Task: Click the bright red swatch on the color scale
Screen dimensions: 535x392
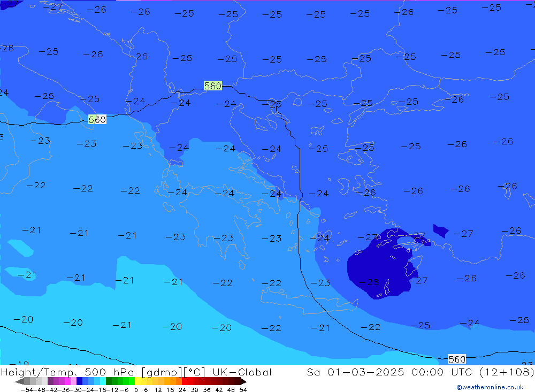Action: (x=185, y=381)
